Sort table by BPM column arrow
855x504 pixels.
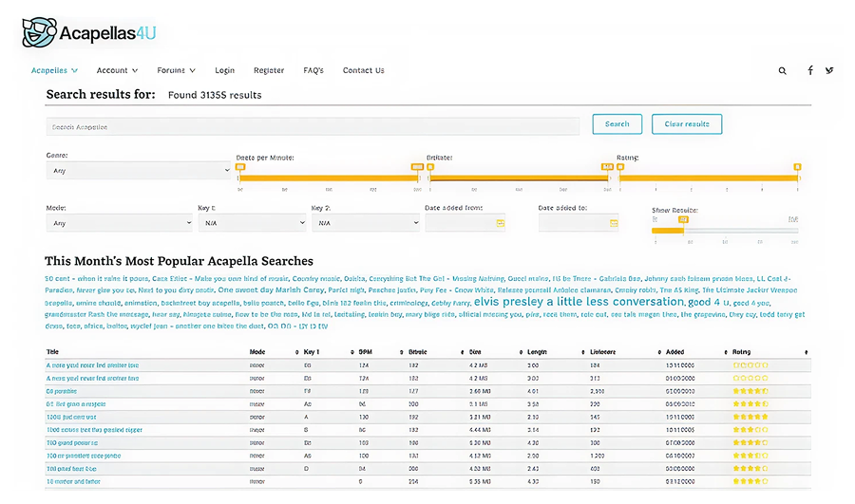point(401,352)
